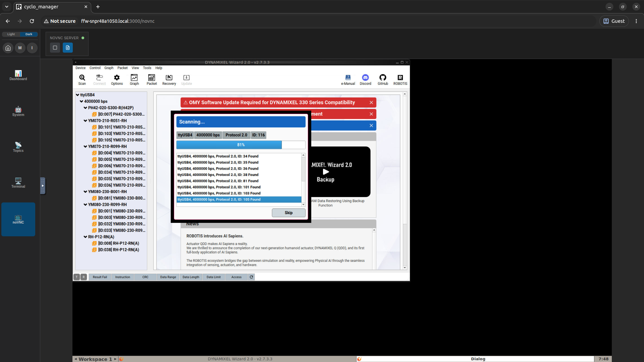The image size is (644, 362).
Task: Open the firmware Recovery tool
Action: [x=169, y=80]
